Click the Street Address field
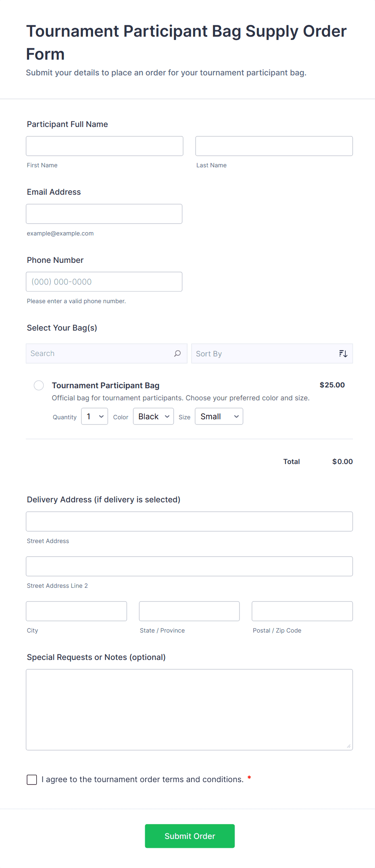375x868 pixels. (189, 522)
